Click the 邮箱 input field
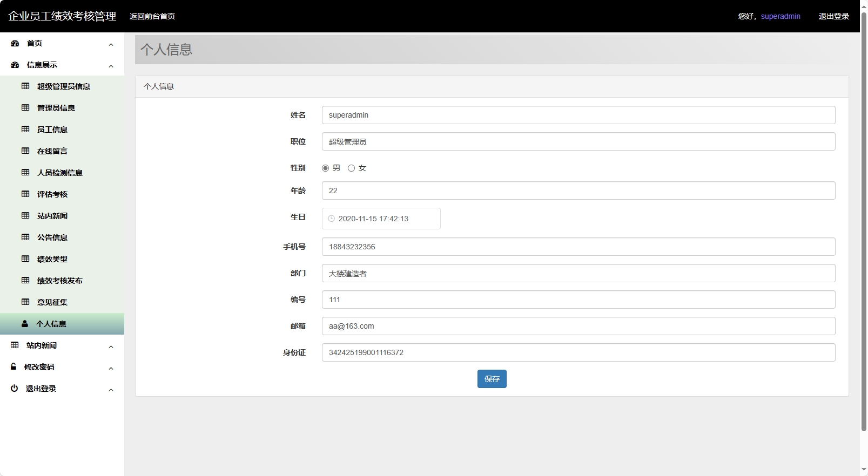Viewport: 868px width, 476px height. [x=578, y=326]
